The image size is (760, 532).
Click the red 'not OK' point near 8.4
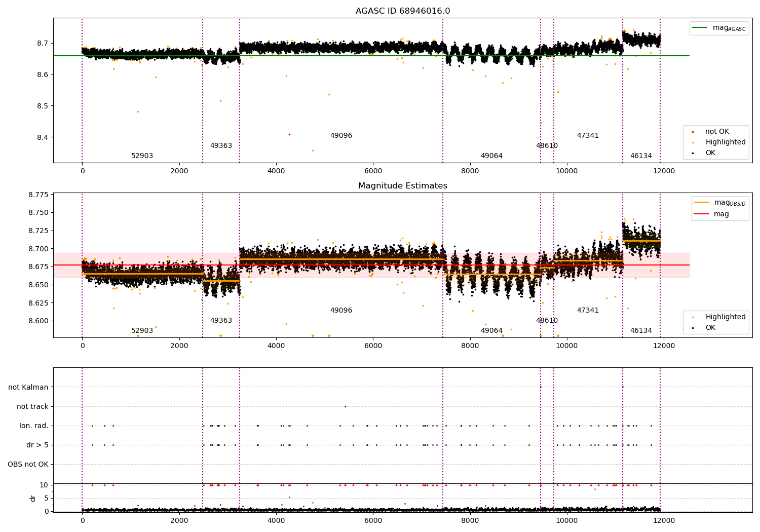click(289, 134)
